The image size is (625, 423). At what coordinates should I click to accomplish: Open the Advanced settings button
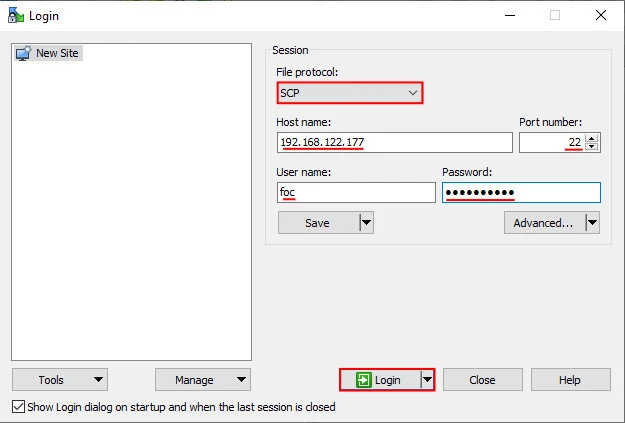click(543, 223)
